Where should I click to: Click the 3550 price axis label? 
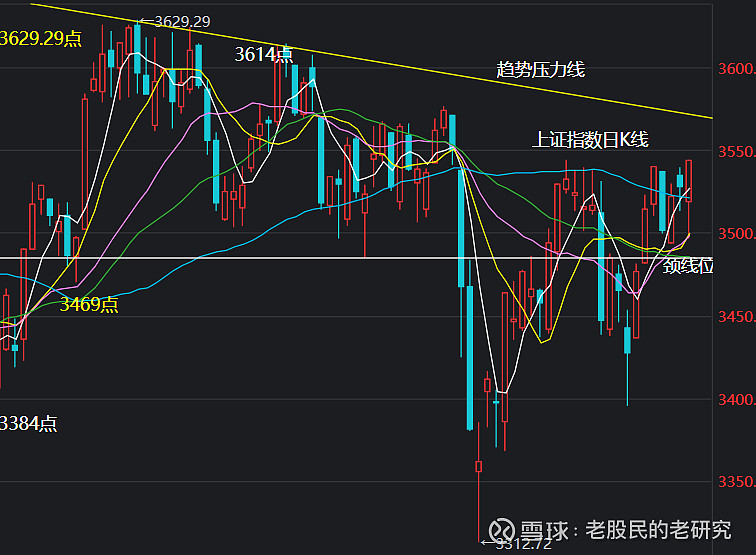[737, 152]
